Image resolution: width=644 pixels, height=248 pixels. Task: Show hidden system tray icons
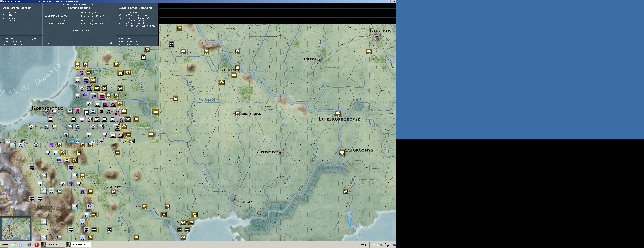tap(371, 245)
